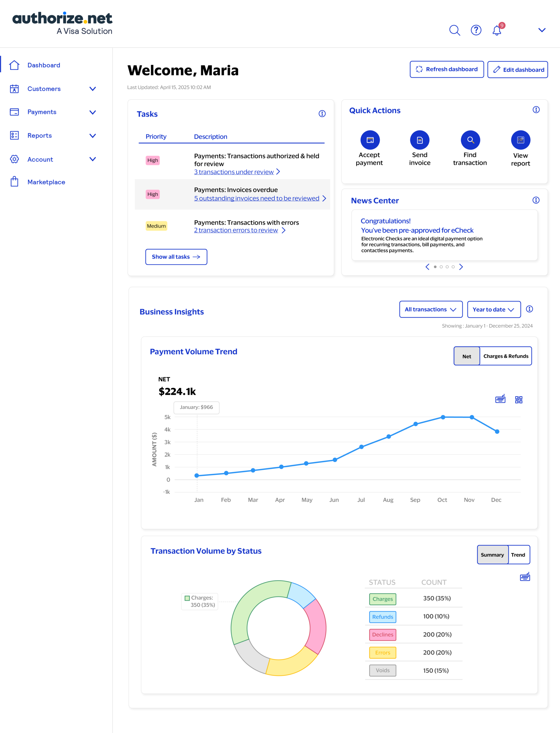The height and width of the screenshot is (733, 560).
Task: Click keyboard icon on Payment Volume Trend chart
Action: point(500,399)
